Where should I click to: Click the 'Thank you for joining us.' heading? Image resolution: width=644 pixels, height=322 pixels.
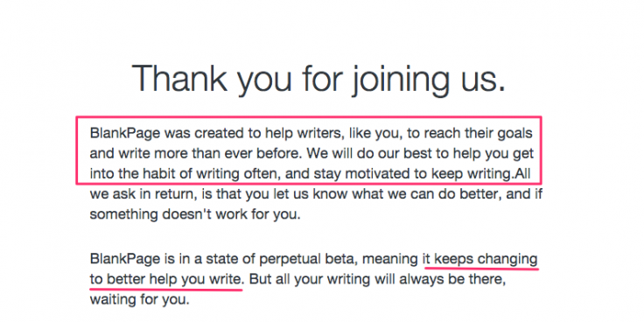click(318, 80)
